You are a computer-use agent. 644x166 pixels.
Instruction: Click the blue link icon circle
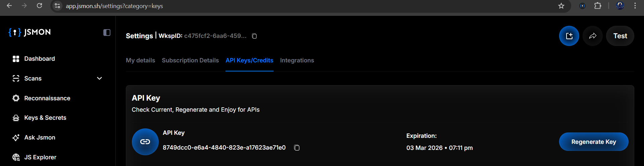click(145, 142)
